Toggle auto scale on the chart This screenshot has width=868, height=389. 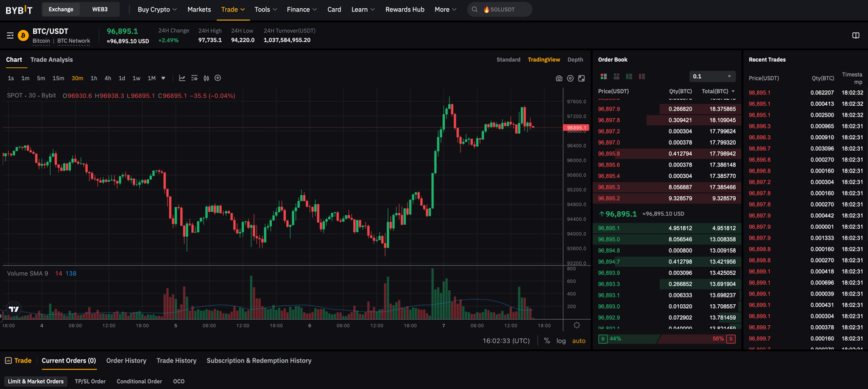(578, 341)
